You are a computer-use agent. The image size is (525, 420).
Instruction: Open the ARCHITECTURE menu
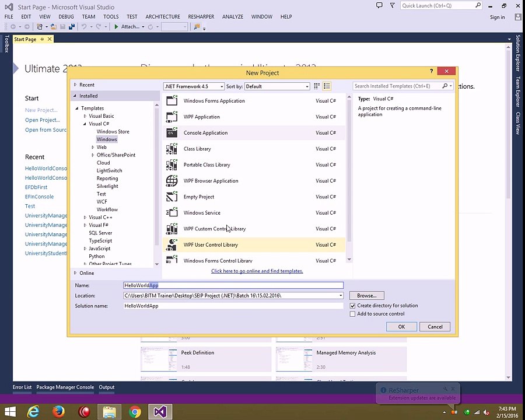163,17
